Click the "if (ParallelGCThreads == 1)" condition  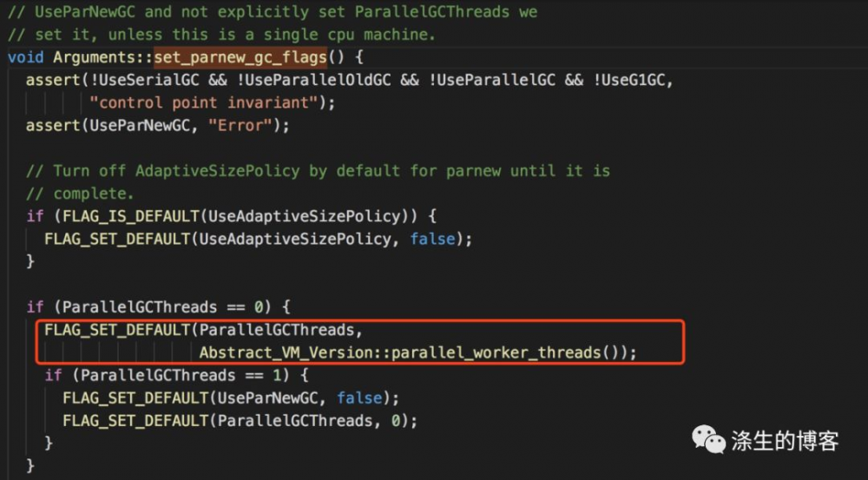176,375
